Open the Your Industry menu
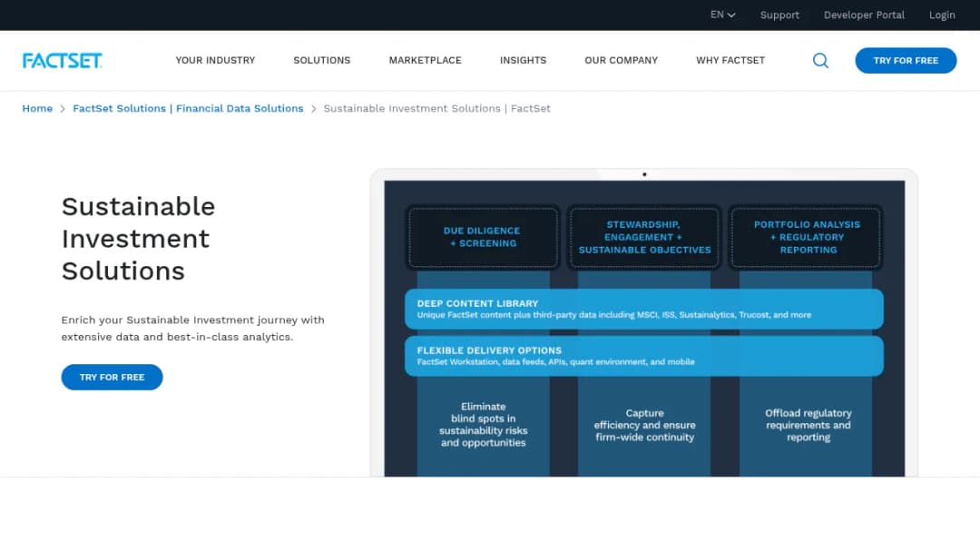The image size is (980, 552). (215, 61)
